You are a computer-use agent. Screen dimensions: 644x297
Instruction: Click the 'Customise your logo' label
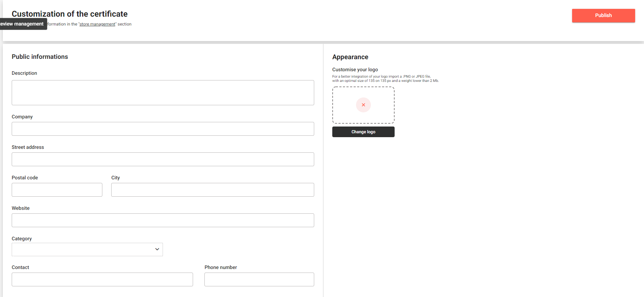click(x=355, y=69)
